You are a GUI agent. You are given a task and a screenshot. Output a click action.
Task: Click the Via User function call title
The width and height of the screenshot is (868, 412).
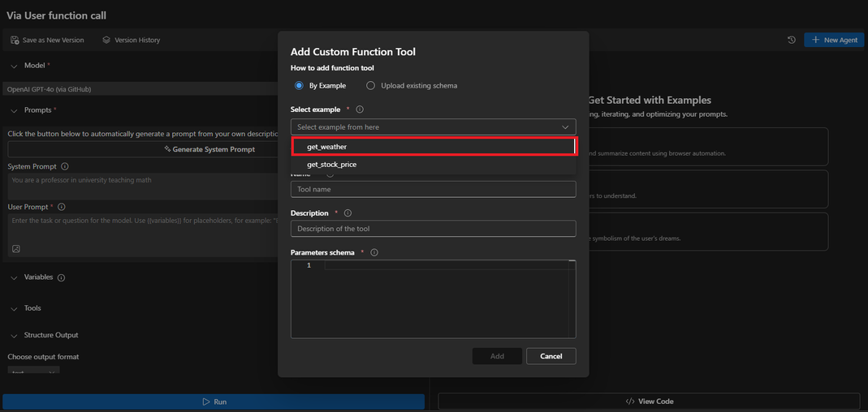(57, 15)
